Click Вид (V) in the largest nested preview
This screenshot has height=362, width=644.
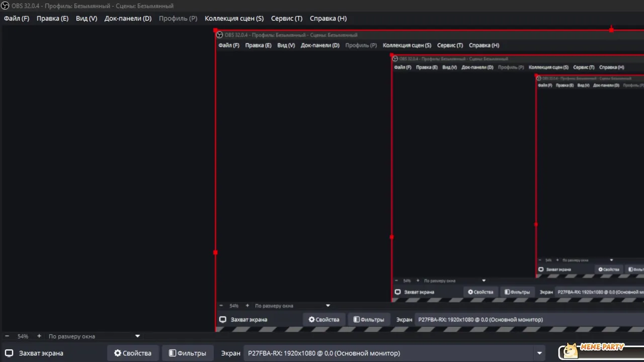pyautogui.click(x=286, y=45)
